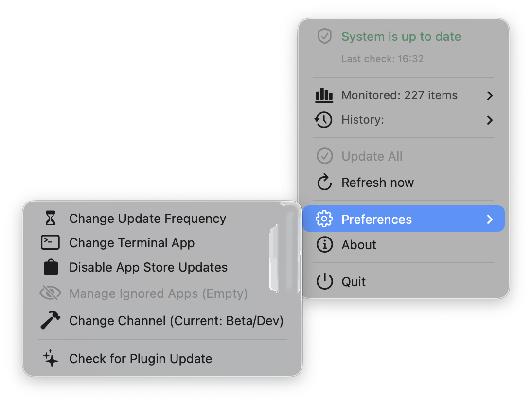Click the hammer Change Channel icon
The width and height of the screenshot is (532, 403).
point(51,321)
